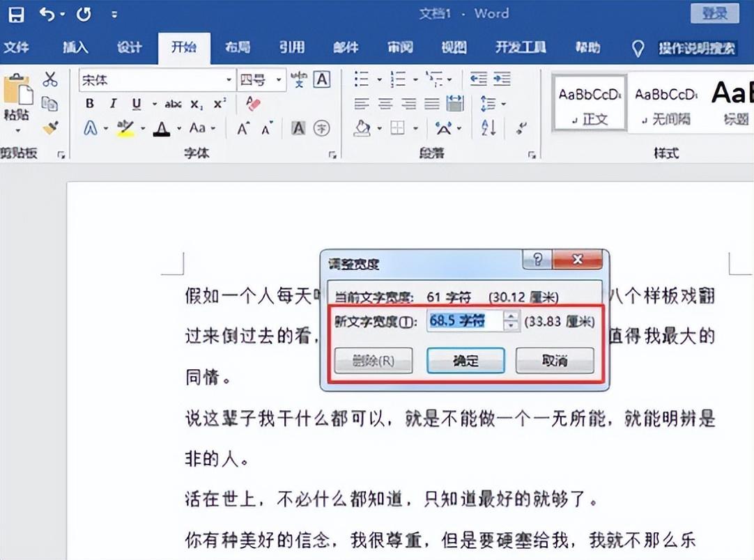
Task: Open the 文件 menu
Action: (16, 47)
